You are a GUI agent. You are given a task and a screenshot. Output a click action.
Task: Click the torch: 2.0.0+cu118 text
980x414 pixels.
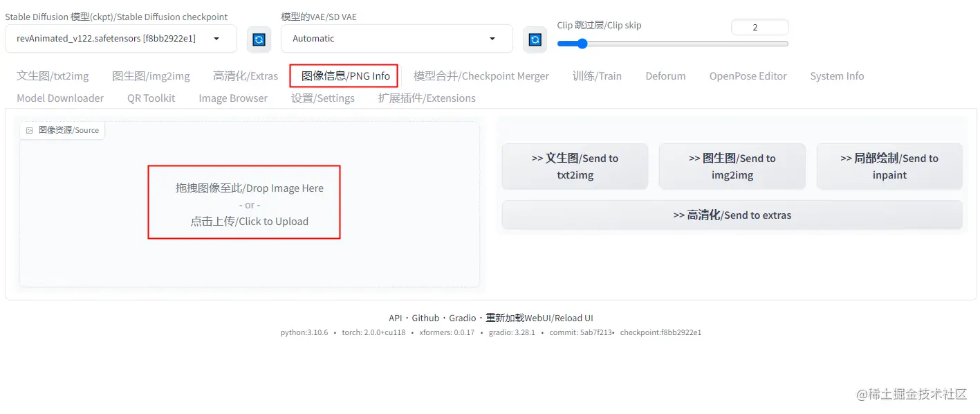click(x=373, y=332)
